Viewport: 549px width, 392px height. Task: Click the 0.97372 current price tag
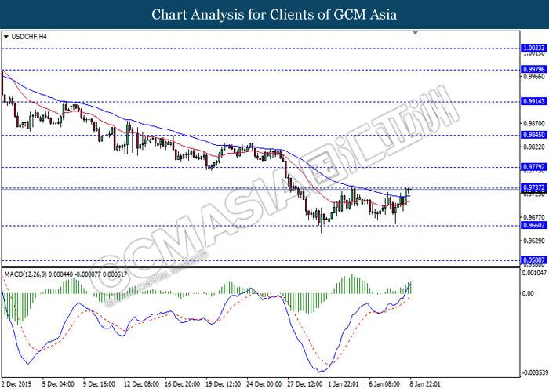pos(533,188)
